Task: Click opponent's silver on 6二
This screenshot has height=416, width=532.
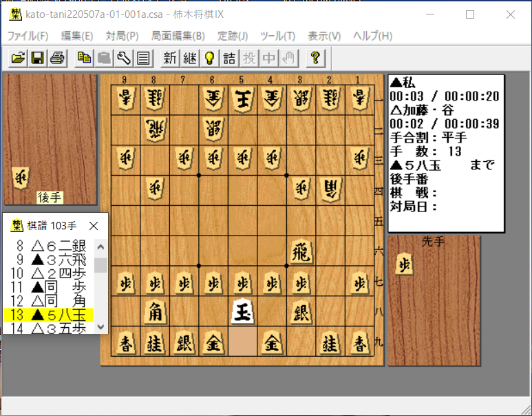Action: pyautogui.click(x=213, y=129)
